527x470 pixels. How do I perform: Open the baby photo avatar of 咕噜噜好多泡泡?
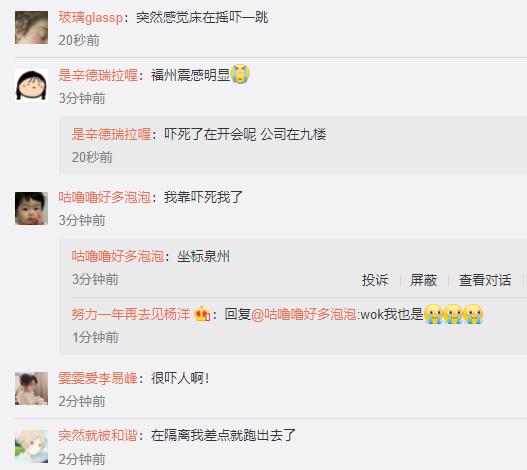(x=31, y=208)
